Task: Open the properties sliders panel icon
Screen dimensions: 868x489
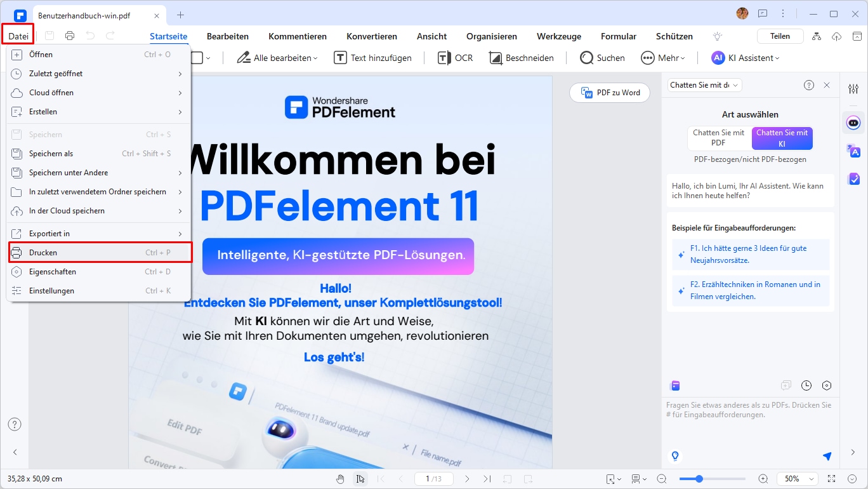Action: click(853, 90)
